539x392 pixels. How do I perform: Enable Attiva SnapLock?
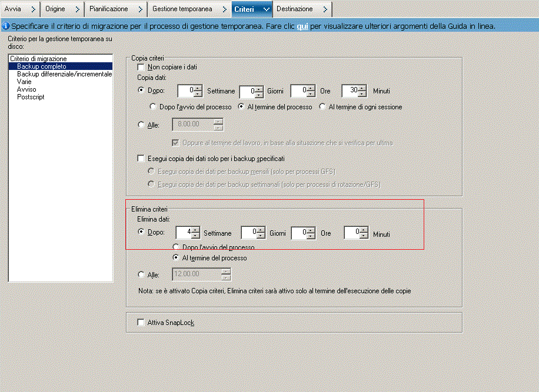click(140, 322)
